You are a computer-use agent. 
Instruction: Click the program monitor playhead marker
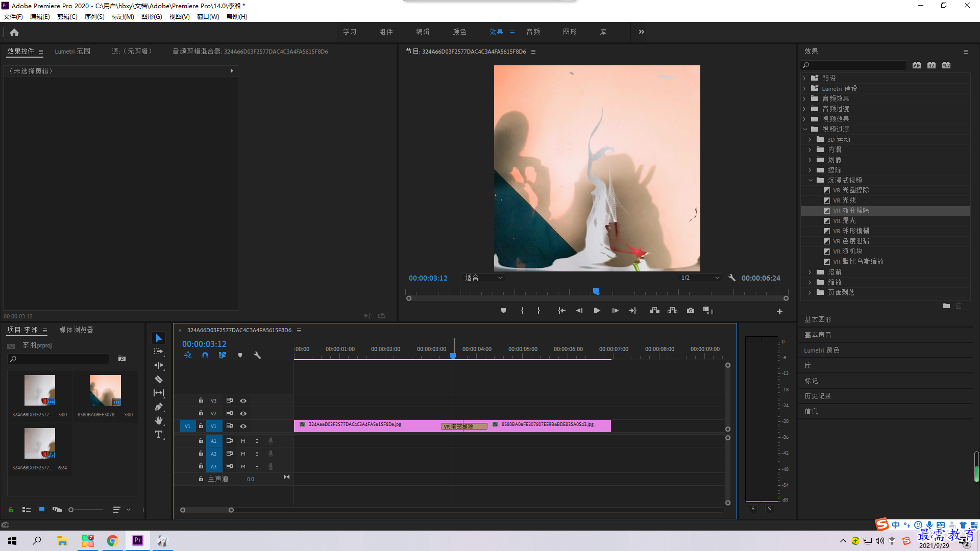[596, 291]
